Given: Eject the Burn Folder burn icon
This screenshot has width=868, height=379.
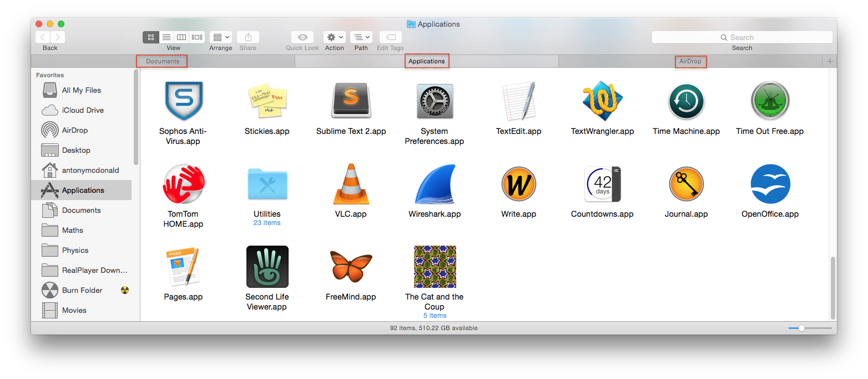Looking at the screenshot, I should (125, 290).
